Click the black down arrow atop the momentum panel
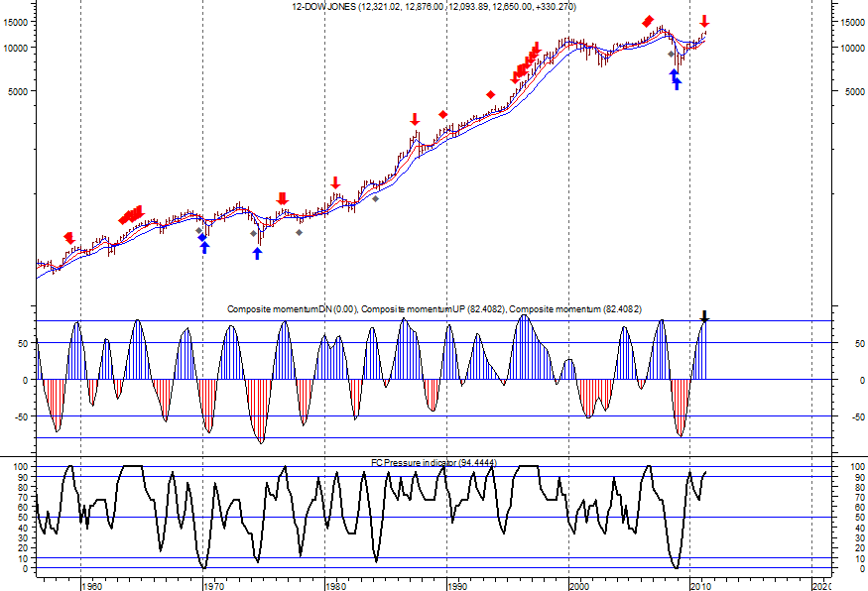Screen dimensions: 868x591 coord(704,316)
